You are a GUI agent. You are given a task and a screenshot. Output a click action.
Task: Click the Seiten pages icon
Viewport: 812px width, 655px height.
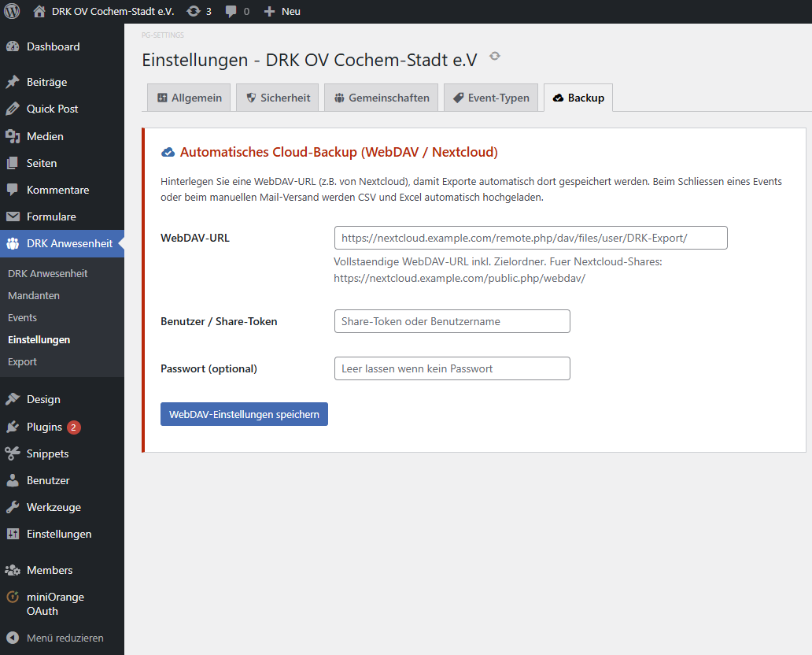pyautogui.click(x=13, y=163)
